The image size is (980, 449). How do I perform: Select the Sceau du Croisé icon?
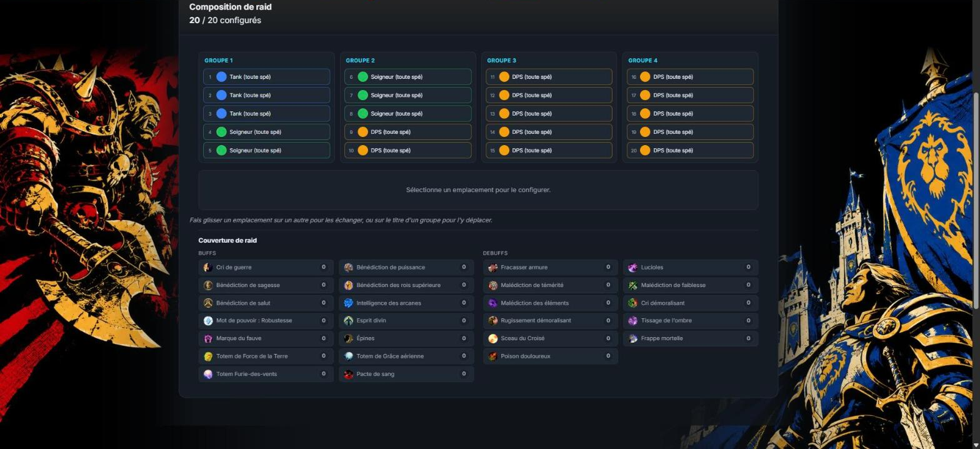coord(493,338)
